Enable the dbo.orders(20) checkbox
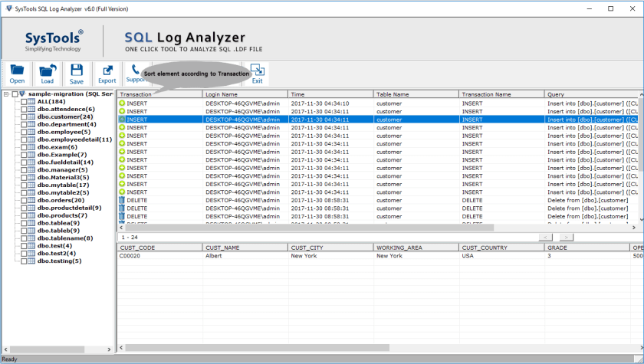Screen dimensions: 644x364 [x=24, y=200]
